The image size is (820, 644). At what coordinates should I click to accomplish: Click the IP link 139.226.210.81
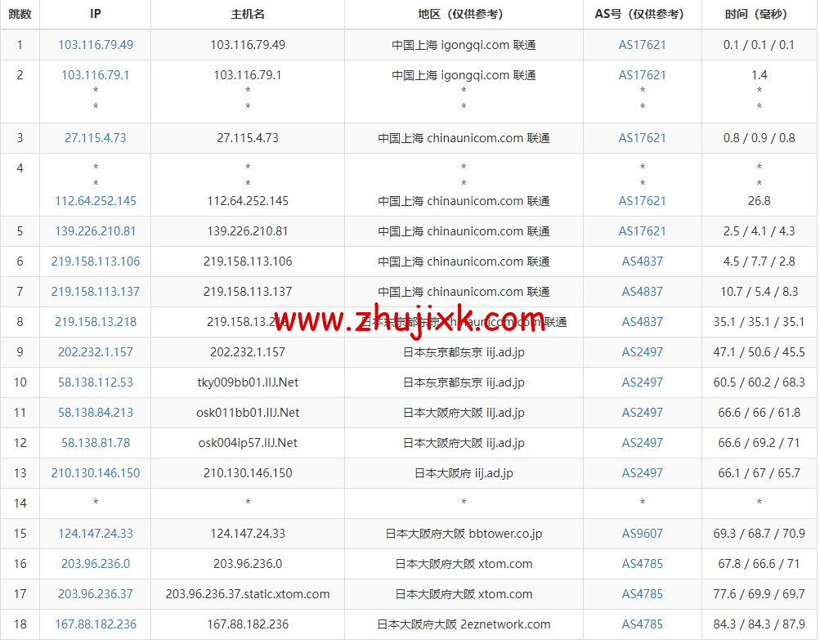[x=95, y=231]
